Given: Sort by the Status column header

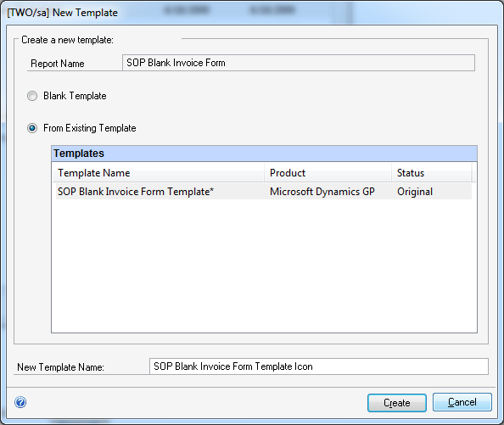Looking at the screenshot, I should click(x=432, y=173).
